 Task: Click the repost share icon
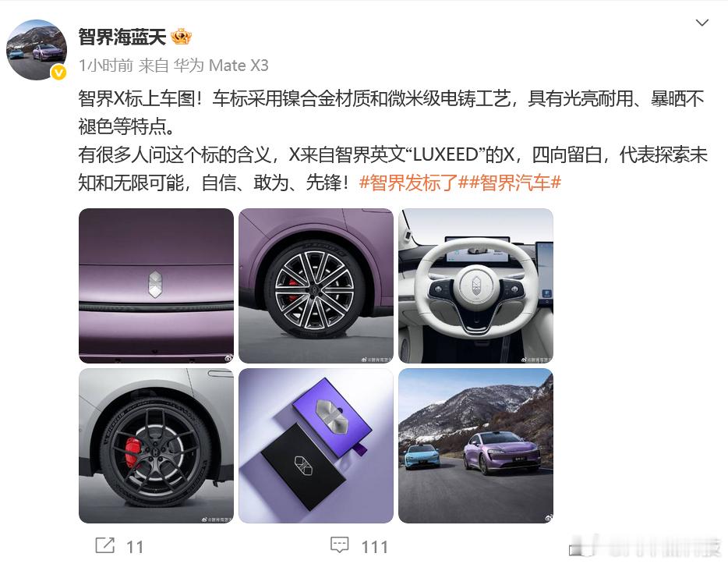[105, 545]
